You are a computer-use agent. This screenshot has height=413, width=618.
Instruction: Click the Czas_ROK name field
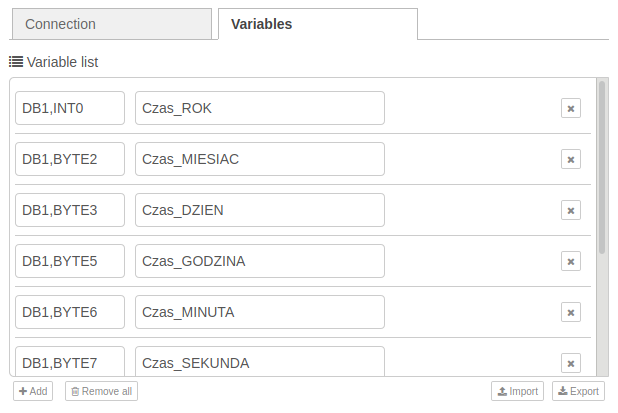coord(260,108)
